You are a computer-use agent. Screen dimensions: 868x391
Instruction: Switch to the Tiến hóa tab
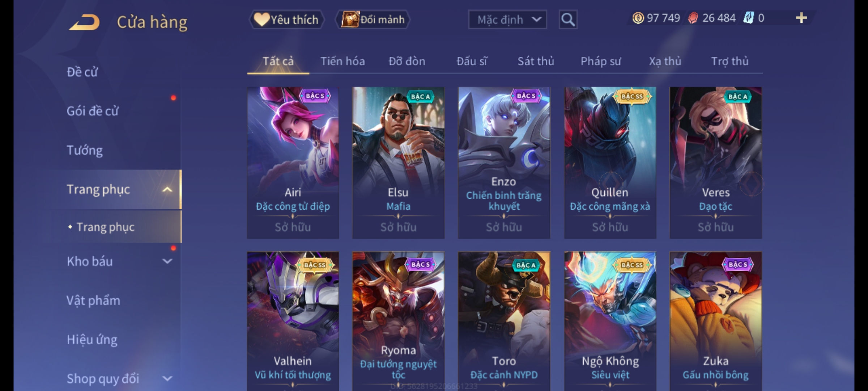[x=342, y=61]
